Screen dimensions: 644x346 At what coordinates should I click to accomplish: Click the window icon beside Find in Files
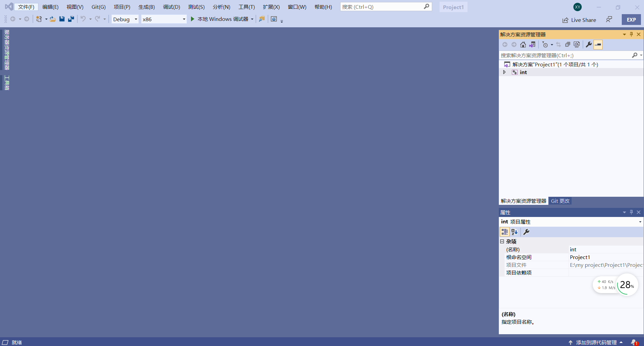pyautogui.click(x=274, y=19)
